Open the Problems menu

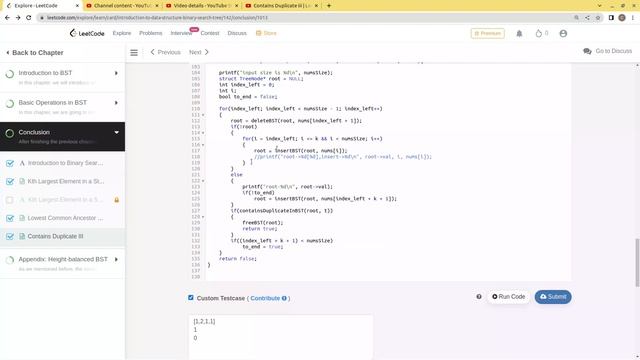point(151,33)
